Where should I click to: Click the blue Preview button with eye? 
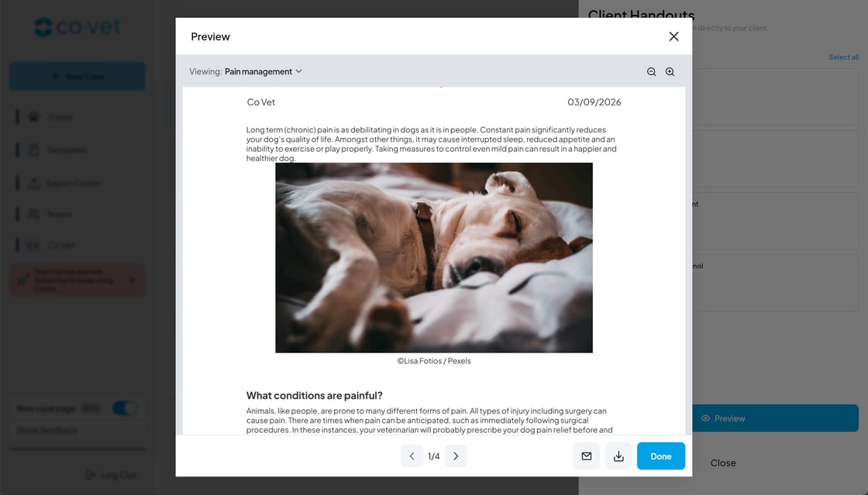pos(775,418)
